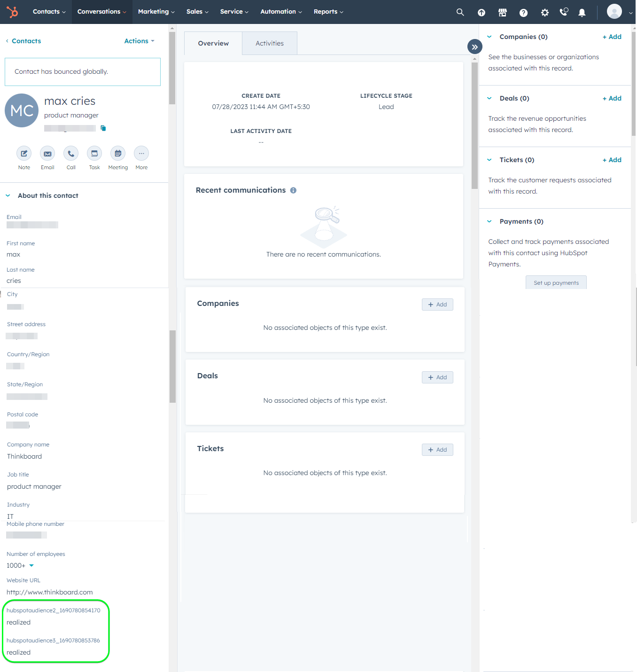Click the HubSpot sprocket logo

[12, 12]
